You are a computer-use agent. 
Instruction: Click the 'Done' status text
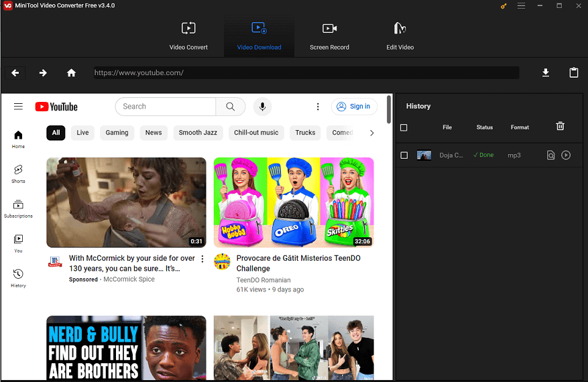486,155
